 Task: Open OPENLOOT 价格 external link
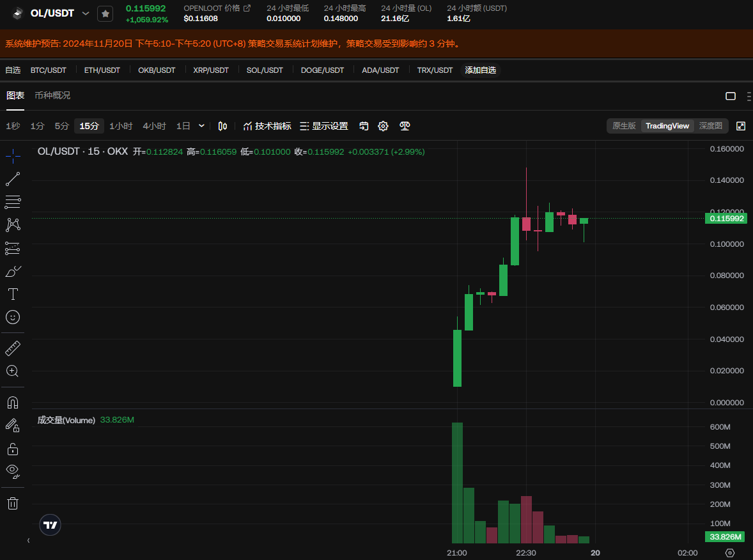click(247, 8)
